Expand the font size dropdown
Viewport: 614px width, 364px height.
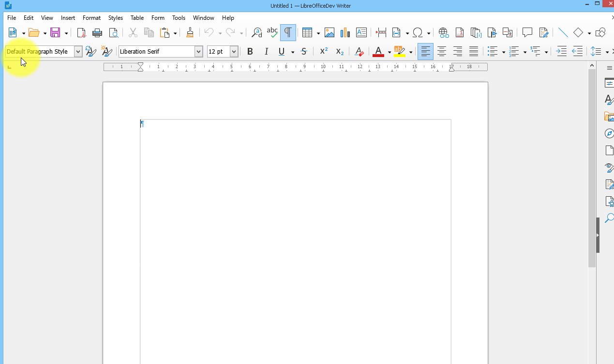[234, 52]
